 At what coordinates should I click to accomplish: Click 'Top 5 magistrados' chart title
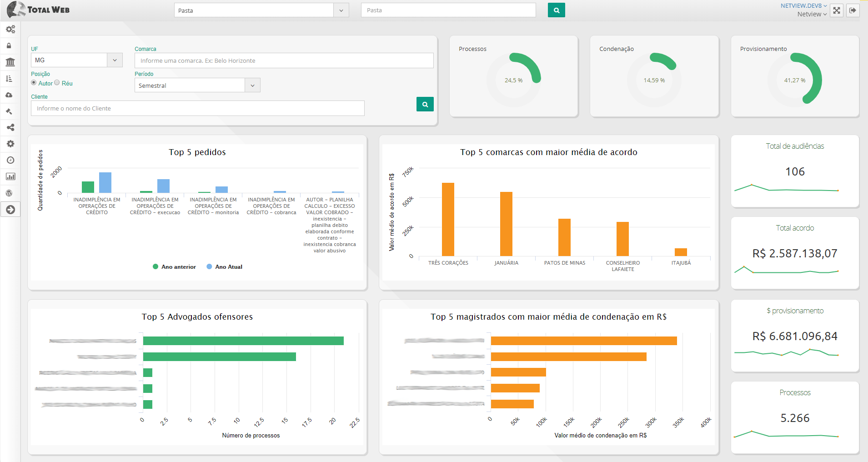[x=549, y=316]
